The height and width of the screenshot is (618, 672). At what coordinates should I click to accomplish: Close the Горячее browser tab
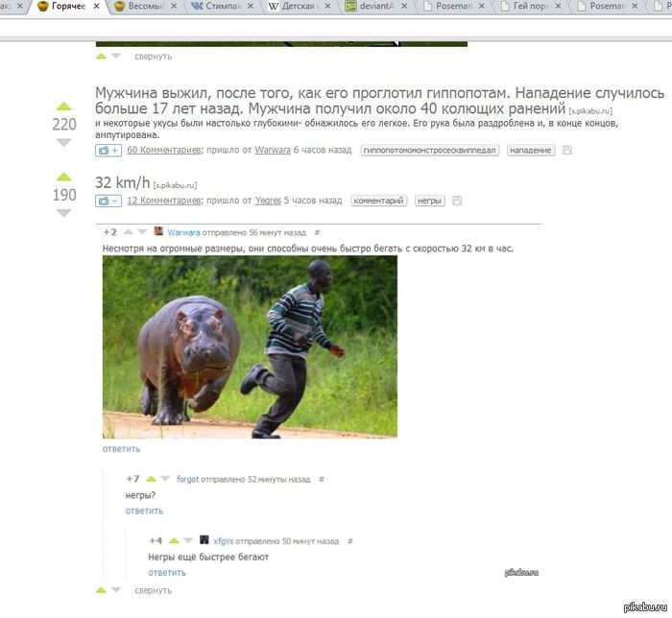click(96, 6)
